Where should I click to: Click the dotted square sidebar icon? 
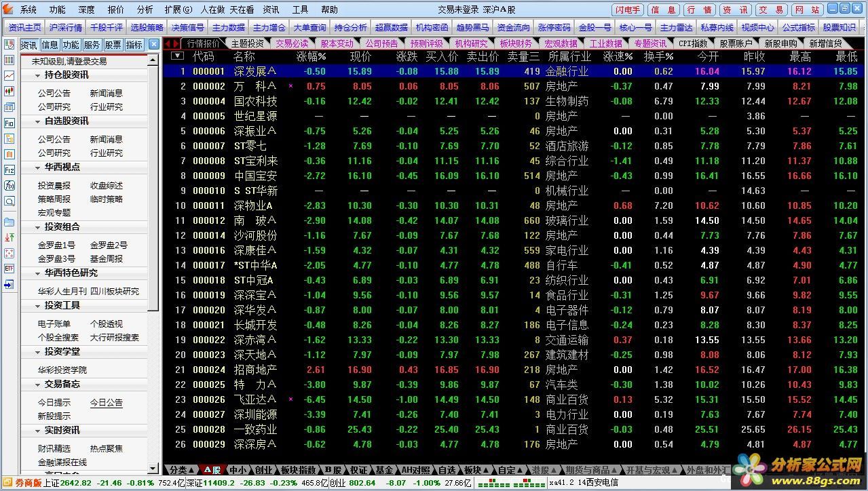click(9, 253)
